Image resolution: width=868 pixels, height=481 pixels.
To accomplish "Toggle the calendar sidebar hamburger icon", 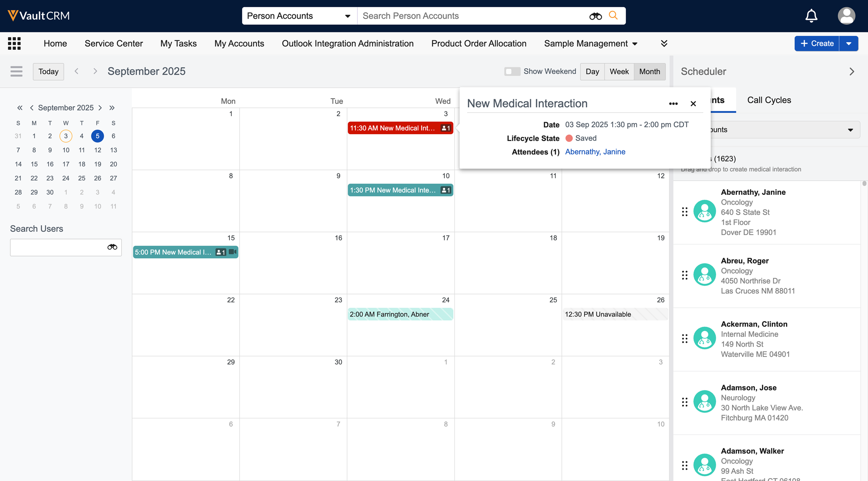I will 16,71.
